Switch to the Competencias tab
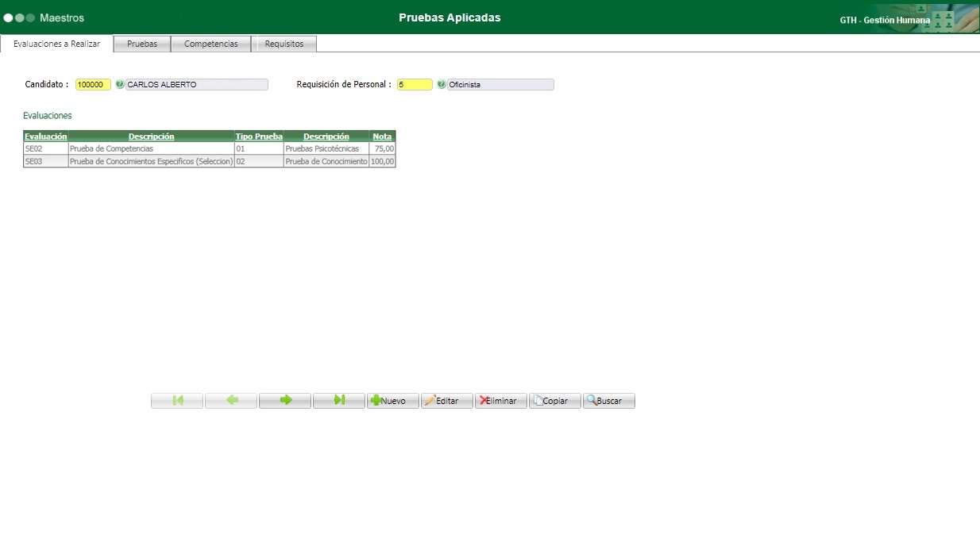Screen dimensions: 980x554 (211, 44)
